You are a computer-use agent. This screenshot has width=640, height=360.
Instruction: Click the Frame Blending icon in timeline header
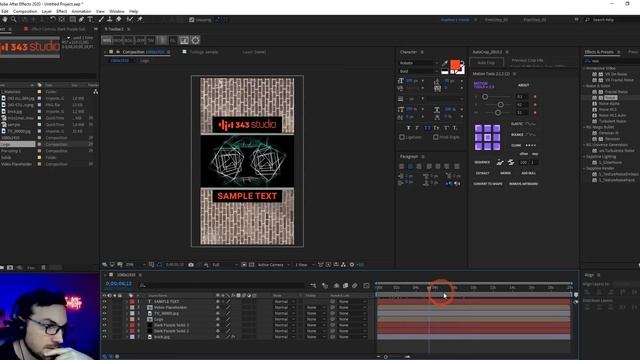pos(345,286)
